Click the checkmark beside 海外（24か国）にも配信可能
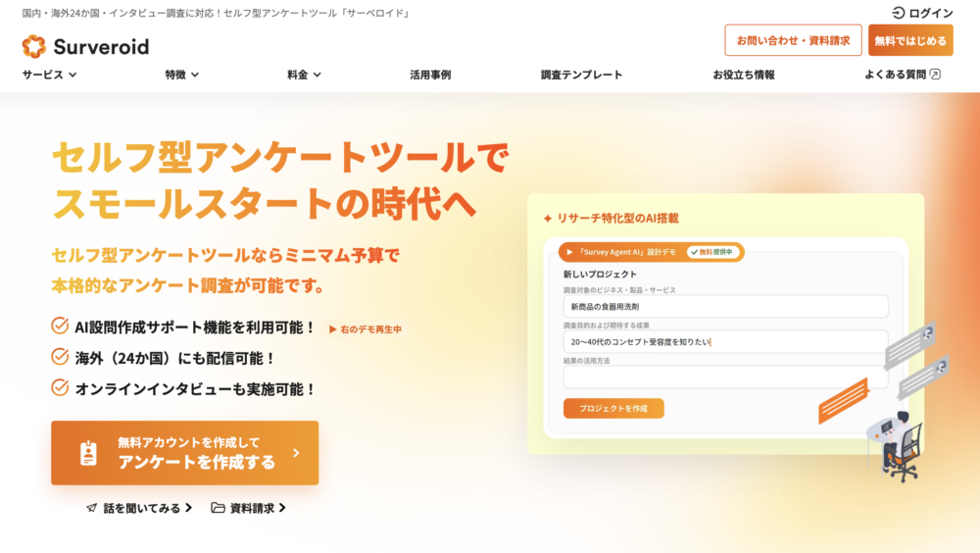Viewport: 980px width, 553px height. click(x=60, y=357)
